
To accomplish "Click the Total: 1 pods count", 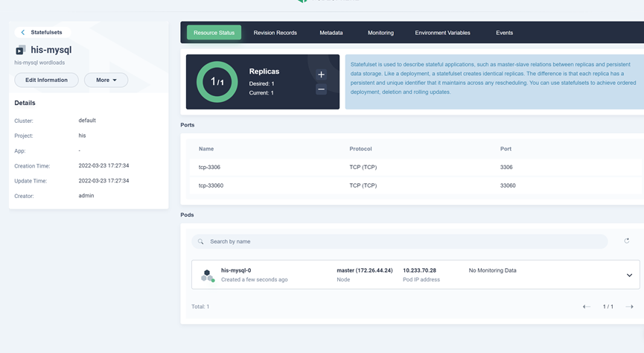I will pyautogui.click(x=200, y=307).
